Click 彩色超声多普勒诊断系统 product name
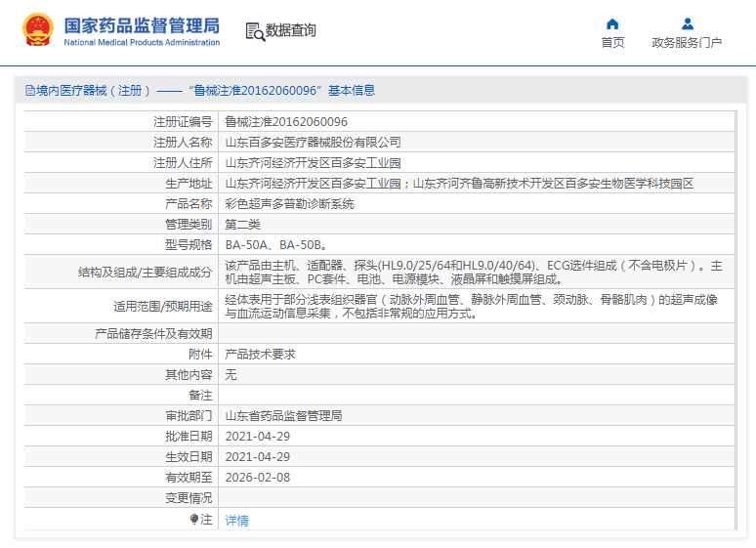This screenshot has height=548, width=756. click(x=289, y=204)
